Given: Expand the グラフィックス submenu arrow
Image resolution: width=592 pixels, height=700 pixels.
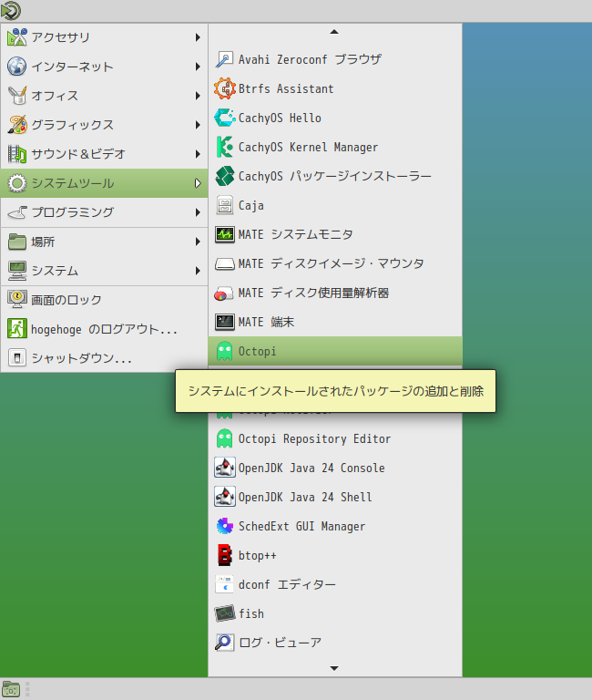Looking at the screenshot, I should coord(198,125).
